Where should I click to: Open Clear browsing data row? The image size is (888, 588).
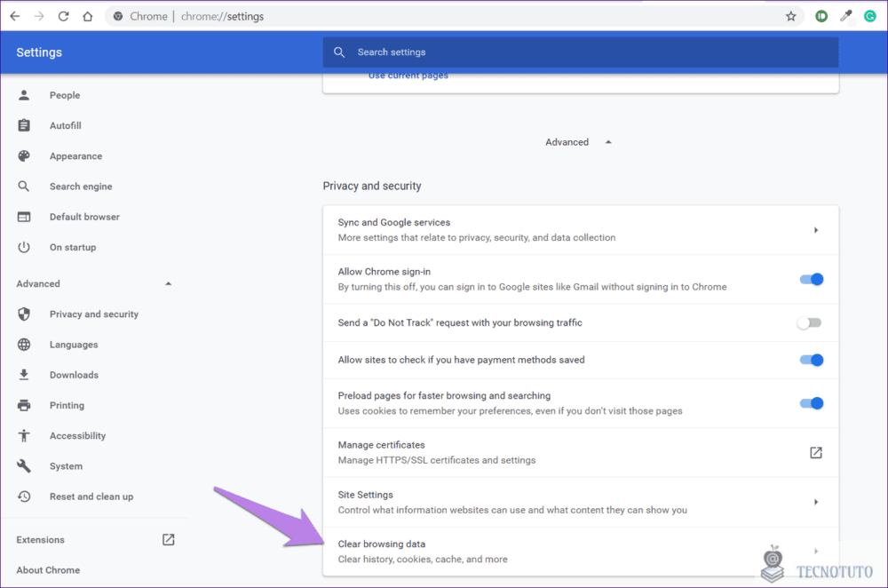tap(581, 552)
